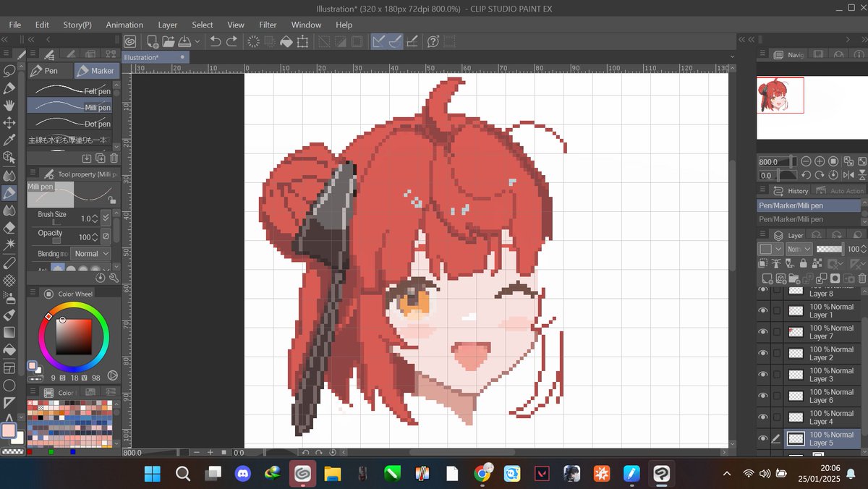Undo the last stroke
Screen dimensions: 868x489
point(216,42)
